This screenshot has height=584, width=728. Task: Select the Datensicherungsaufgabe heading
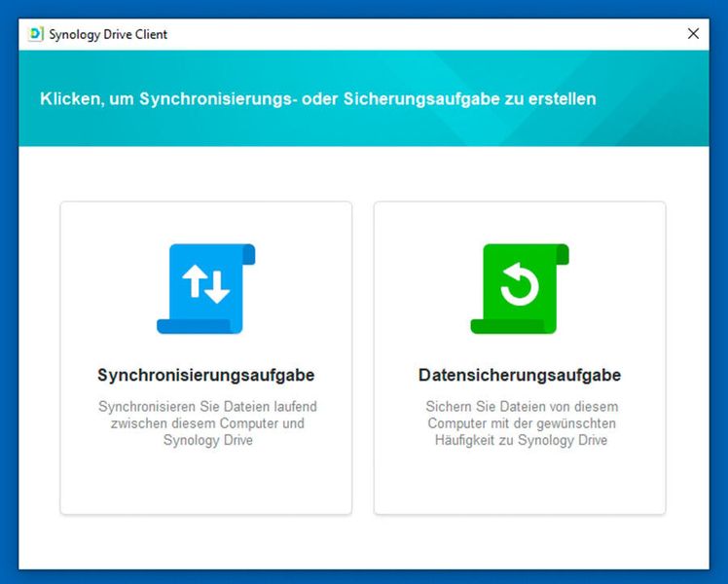point(520,375)
